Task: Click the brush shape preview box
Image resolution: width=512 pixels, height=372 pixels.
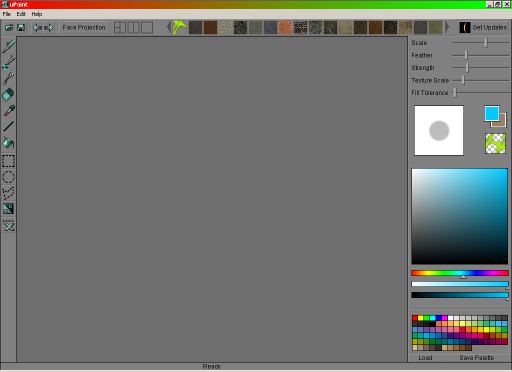Action: pos(439,130)
